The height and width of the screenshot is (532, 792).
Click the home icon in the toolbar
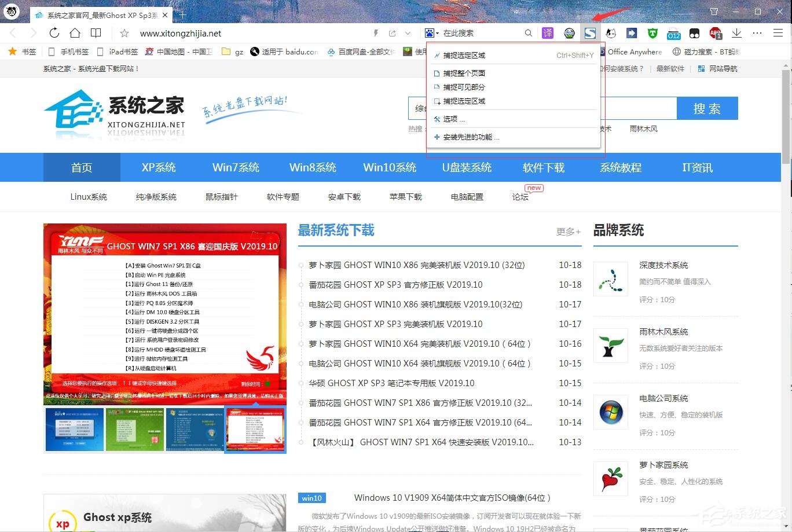(x=75, y=33)
